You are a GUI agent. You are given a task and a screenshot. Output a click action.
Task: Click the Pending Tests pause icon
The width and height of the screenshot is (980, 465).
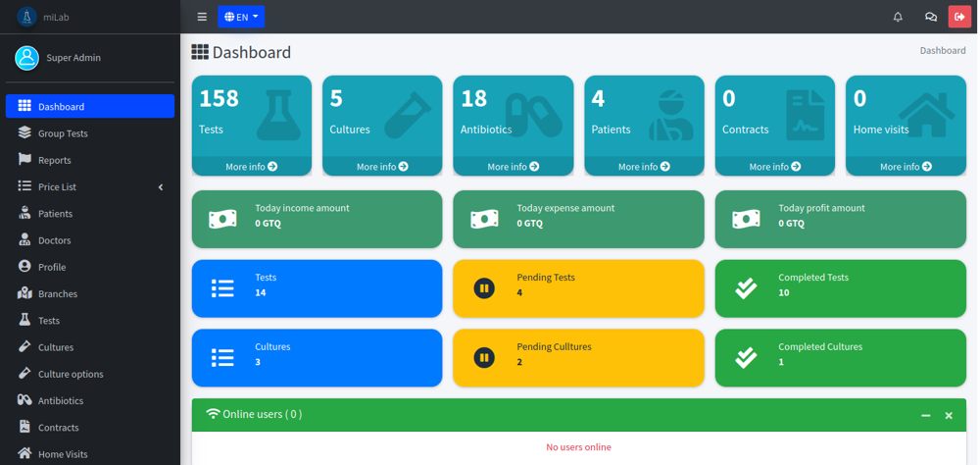pos(484,287)
